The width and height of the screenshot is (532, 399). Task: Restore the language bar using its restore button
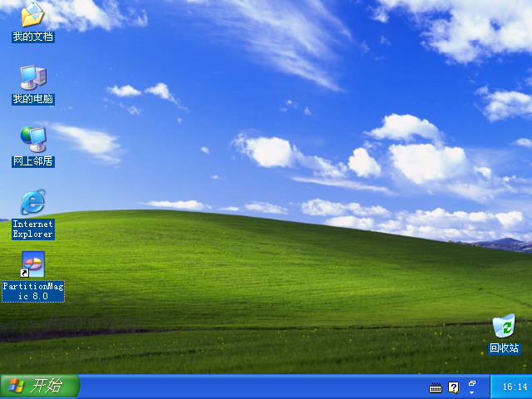pyautogui.click(x=472, y=382)
